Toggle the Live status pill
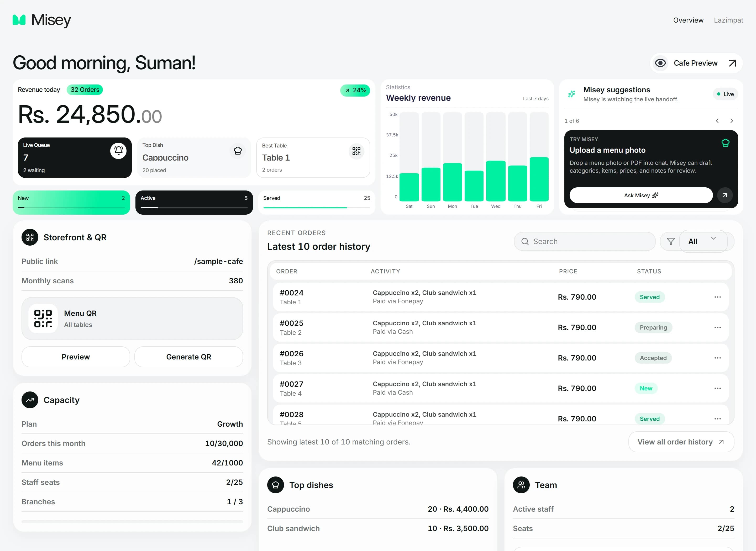Image resolution: width=756 pixels, height=551 pixels. (725, 94)
